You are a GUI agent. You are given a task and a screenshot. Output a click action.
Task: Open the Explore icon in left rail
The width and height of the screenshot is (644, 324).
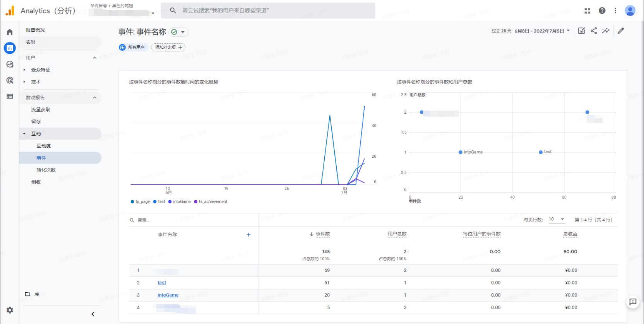(x=10, y=64)
